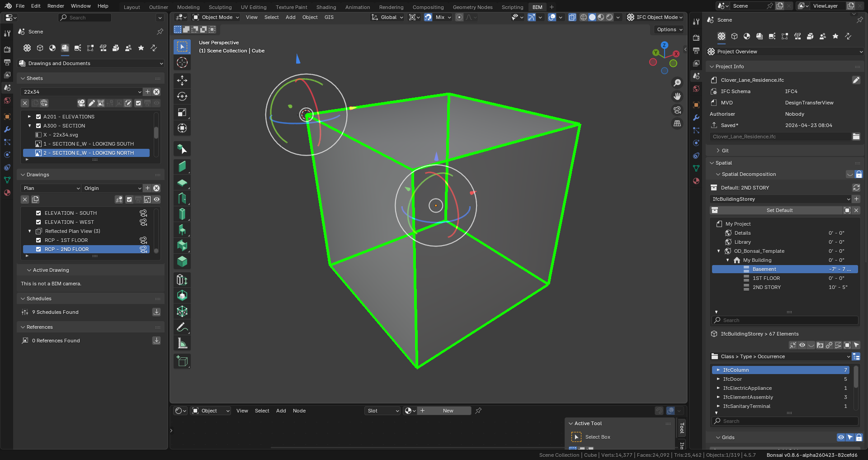868x460 pixels.
Task: Open the GIS menu in the viewport header
Action: coord(329,17)
